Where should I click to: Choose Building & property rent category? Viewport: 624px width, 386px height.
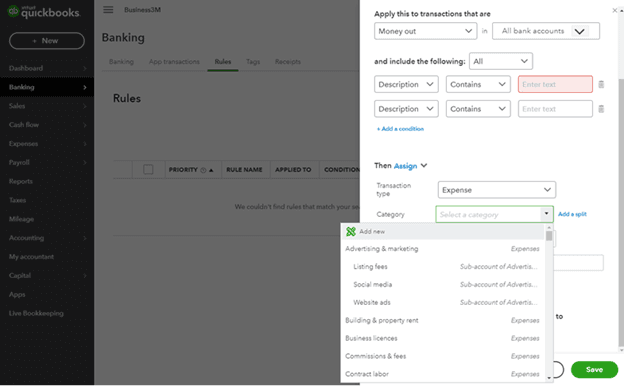443,321
